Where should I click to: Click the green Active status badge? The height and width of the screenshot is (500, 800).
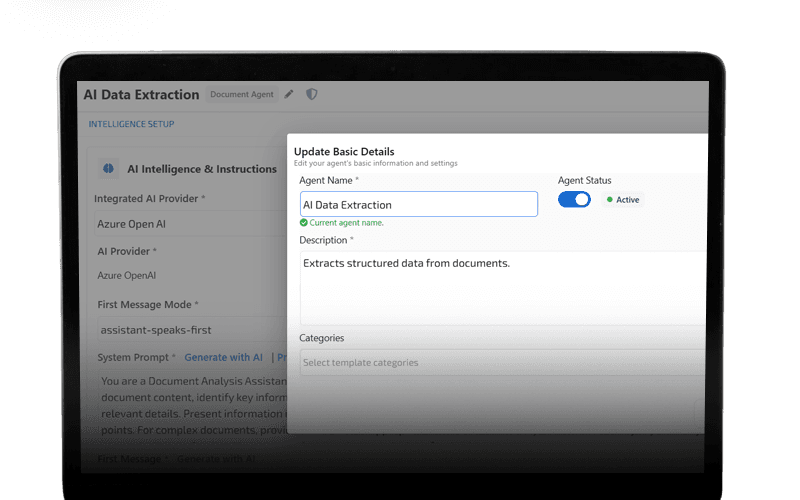pos(623,200)
